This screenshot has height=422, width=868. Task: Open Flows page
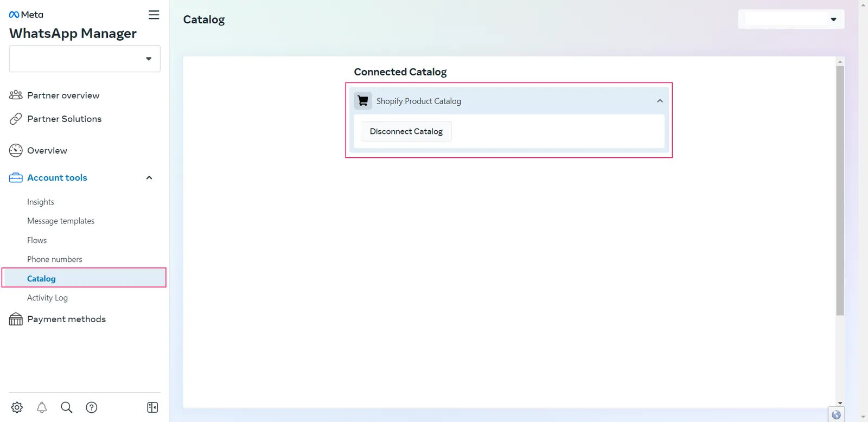(x=37, y=240)
